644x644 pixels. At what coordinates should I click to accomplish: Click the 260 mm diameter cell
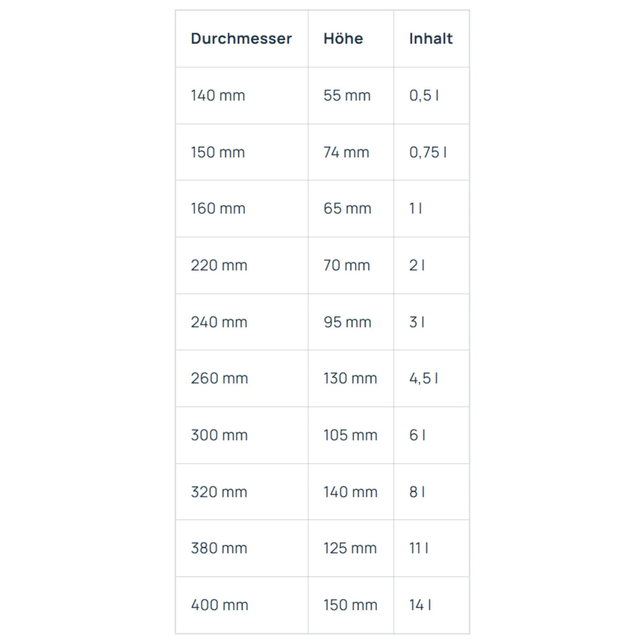click(x=241, y=378)
